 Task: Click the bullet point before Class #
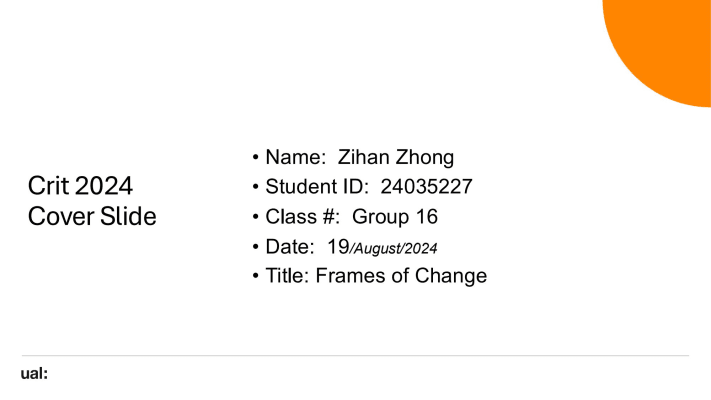pyautogui.click(x=255, y=217)
